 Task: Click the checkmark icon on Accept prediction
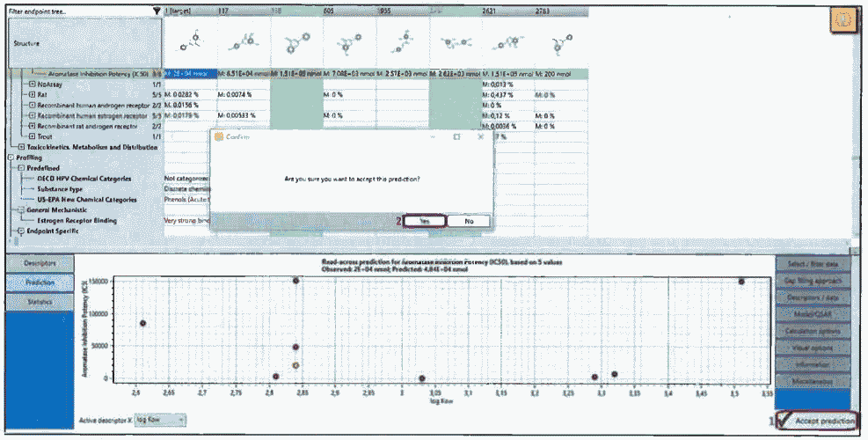[783, 422]
